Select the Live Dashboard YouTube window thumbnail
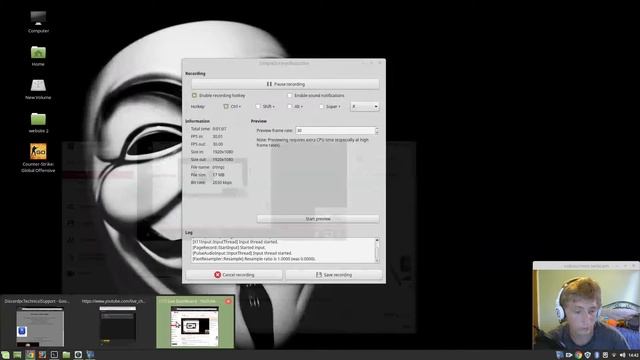The width and height of the screenshot is (640, 360). (x=195, y=322)
